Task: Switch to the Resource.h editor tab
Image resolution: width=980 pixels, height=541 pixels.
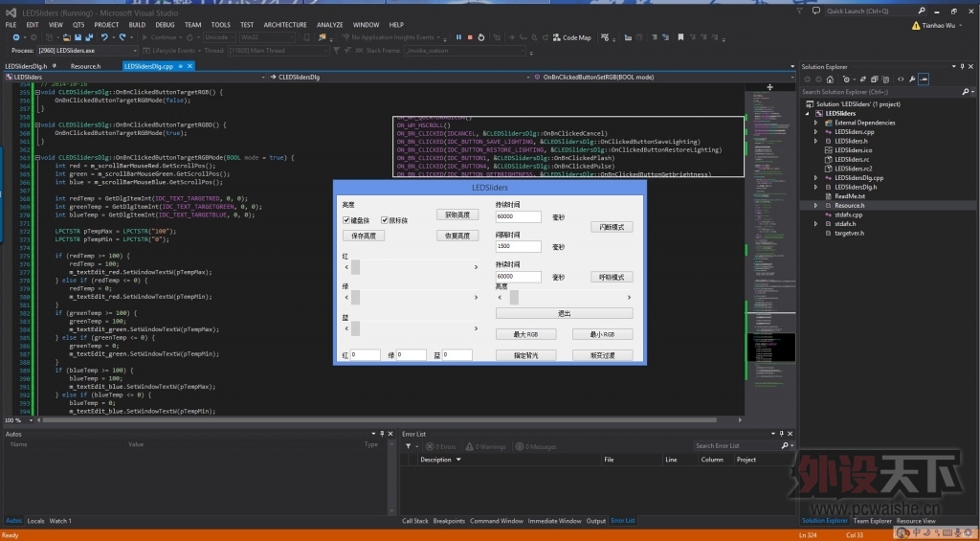Action: [85, 66]
